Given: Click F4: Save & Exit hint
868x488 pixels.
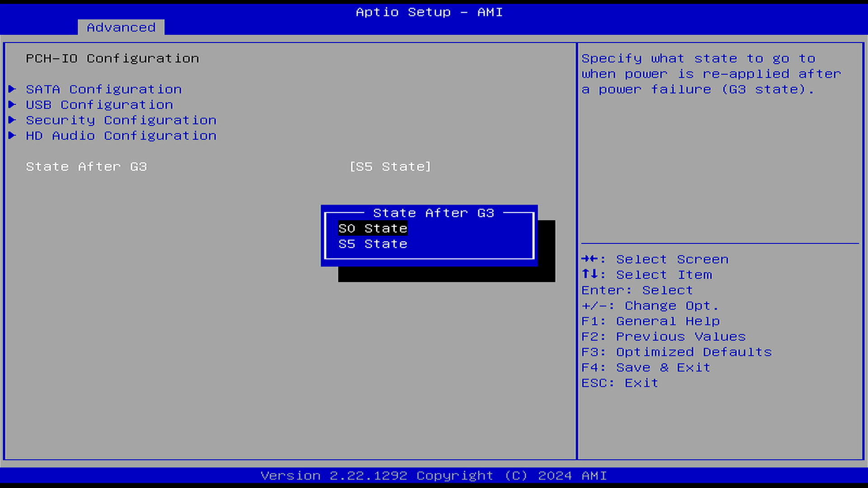Looking at the screenshot, I should tap(646, 367).
